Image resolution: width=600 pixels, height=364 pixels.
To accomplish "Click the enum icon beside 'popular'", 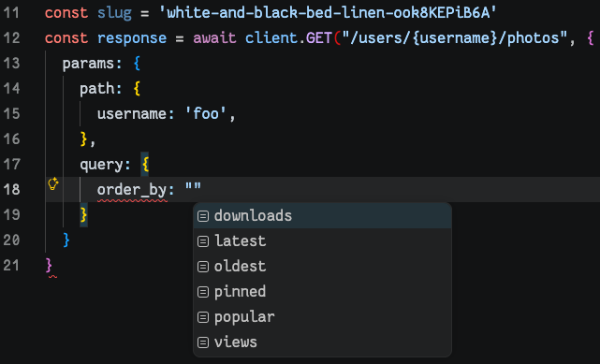I will 203,317.
